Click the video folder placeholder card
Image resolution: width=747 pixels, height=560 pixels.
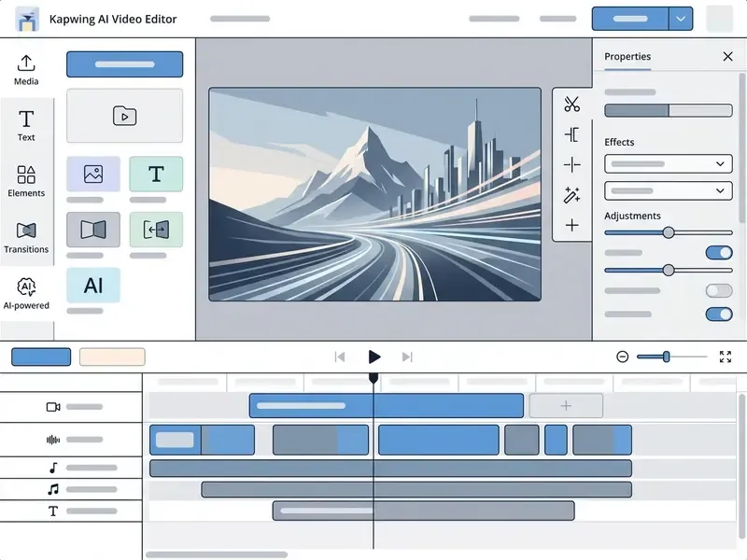[x=124, y=116]
